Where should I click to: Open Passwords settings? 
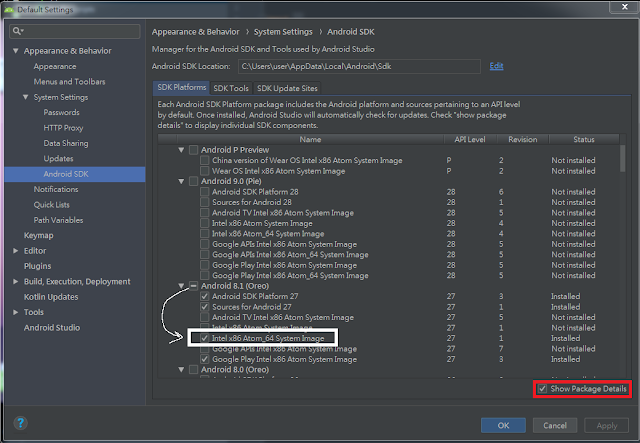pyautogui.click(x=61, y=112)
